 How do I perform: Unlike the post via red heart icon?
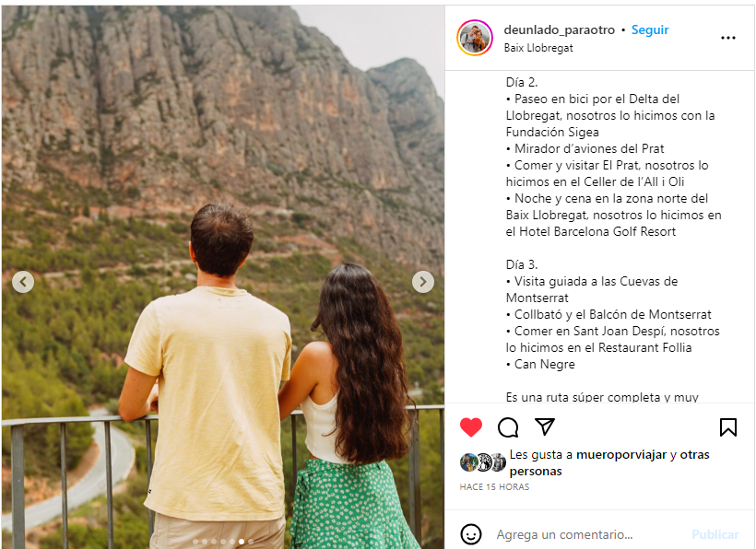pyautogui.click(x=471, y=427)
